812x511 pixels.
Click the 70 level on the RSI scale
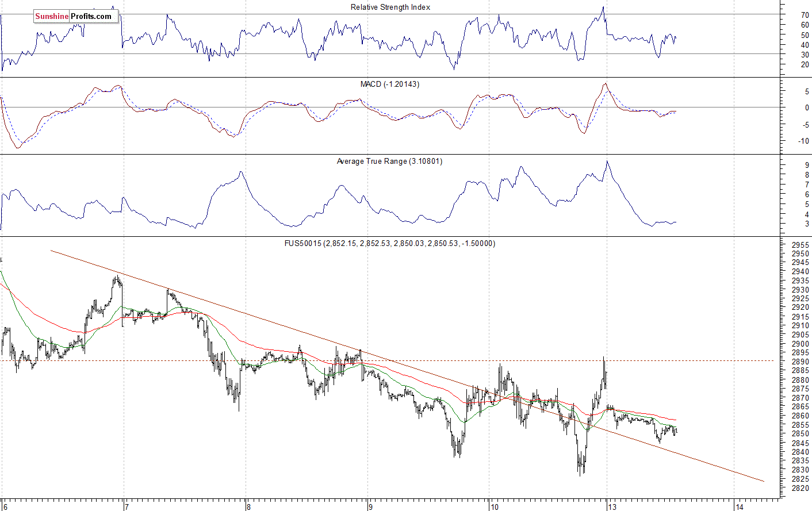point(805,15)
